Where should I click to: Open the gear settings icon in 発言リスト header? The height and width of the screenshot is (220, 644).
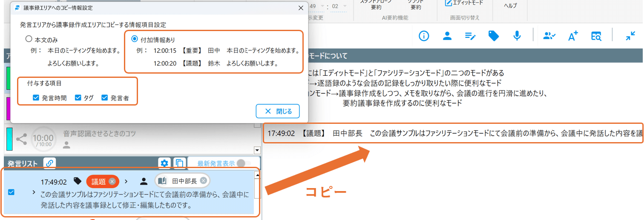164,163
